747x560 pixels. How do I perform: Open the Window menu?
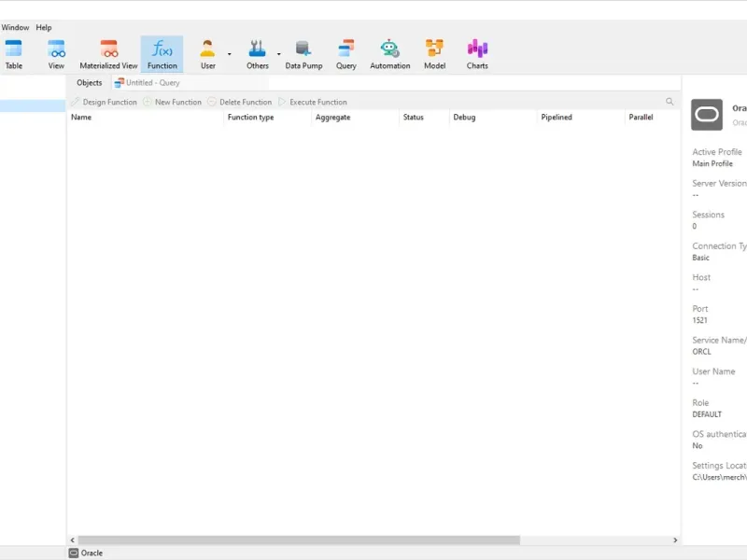coord(15,28)
